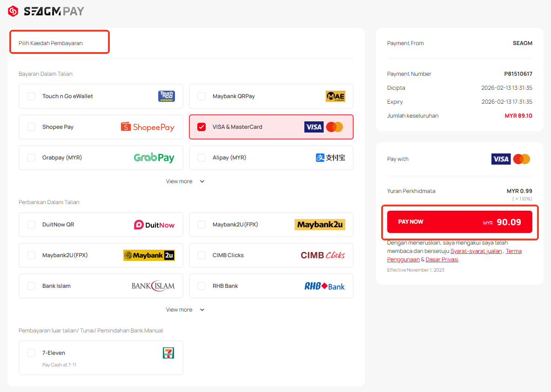Click the DuitNow logo
The height and width of the screenshot is (392, 551).
[154, 225]
